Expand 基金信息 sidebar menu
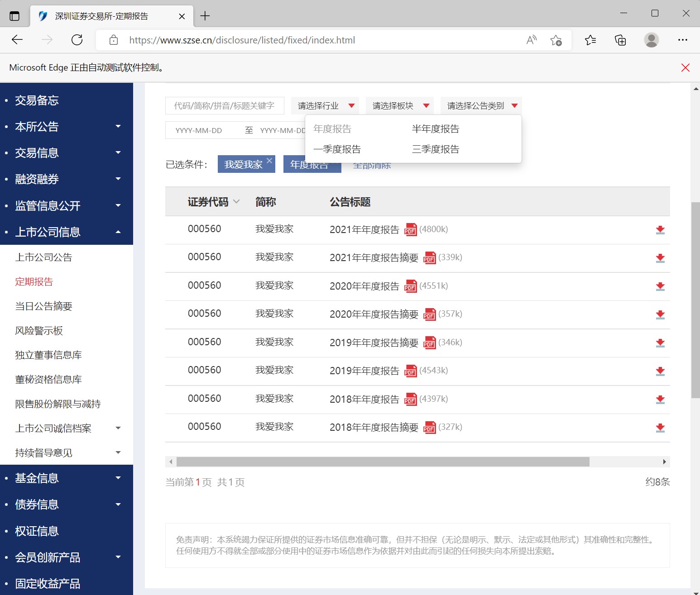Image resolution: width=700 pixels, height=595 pixels. 118,478
